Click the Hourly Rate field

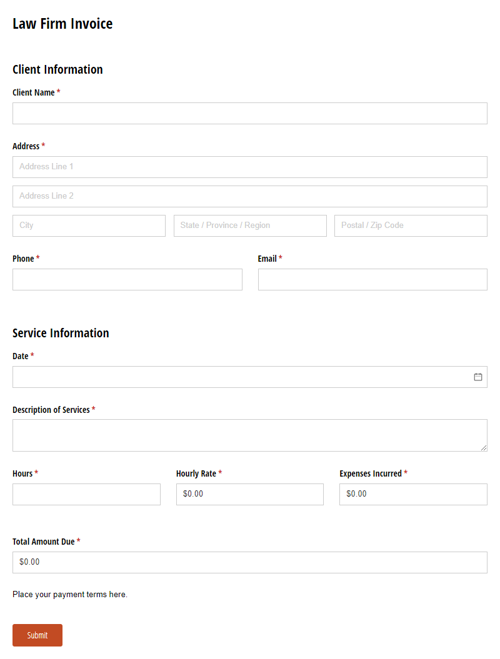[250, 494]
